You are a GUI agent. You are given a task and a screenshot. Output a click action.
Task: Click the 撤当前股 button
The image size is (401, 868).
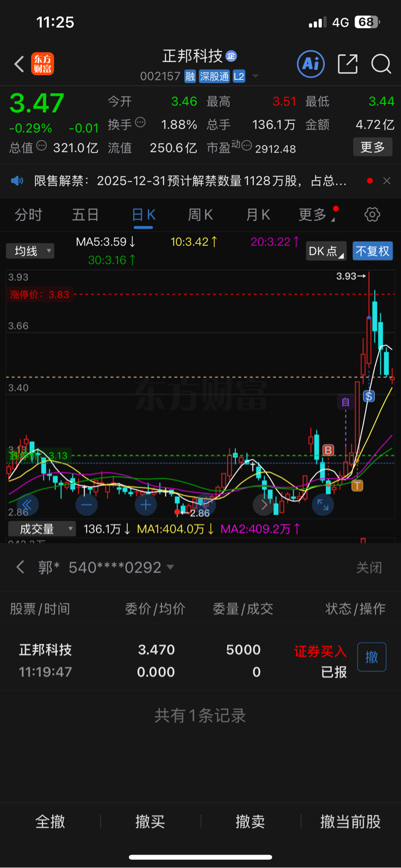(x=350, y=822)
